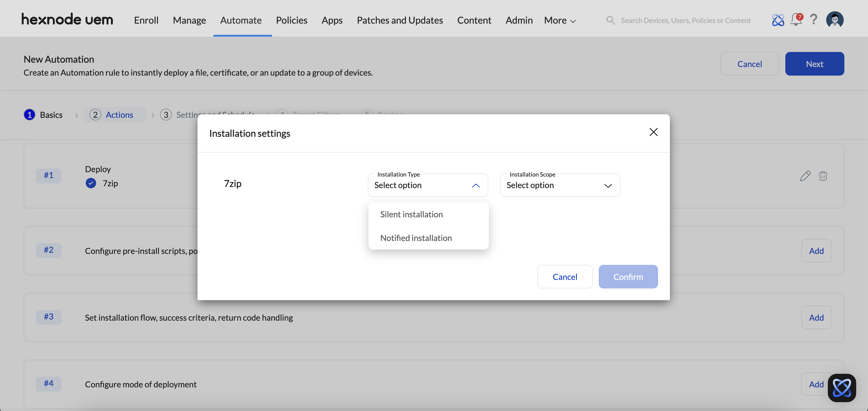Open the help question mark icon
Viewport: 868px width, 411px height.
tap(813, 19)
